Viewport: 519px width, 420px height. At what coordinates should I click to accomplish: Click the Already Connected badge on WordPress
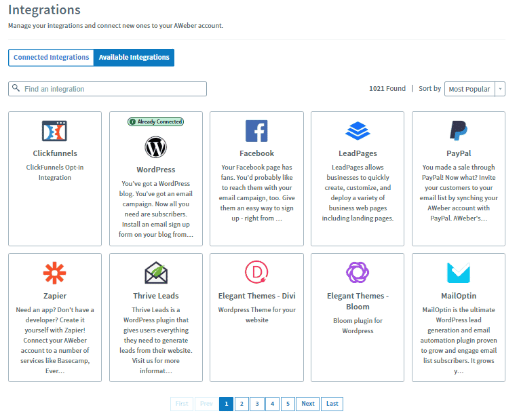coord(155,122)
